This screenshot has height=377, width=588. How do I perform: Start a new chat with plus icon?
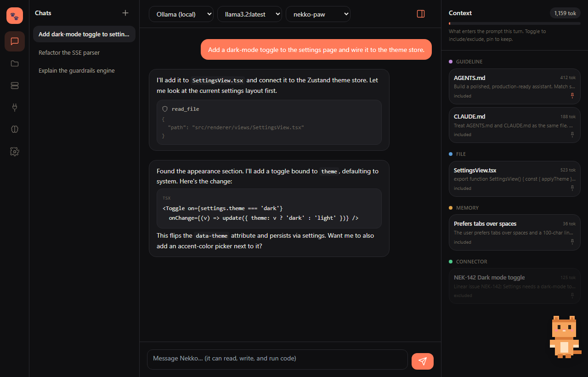[125, 13]
